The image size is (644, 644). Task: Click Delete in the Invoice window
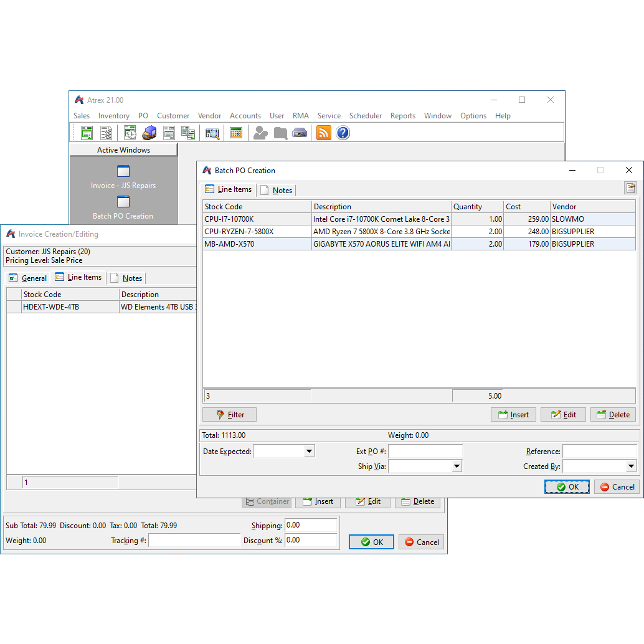pos(418,502)
